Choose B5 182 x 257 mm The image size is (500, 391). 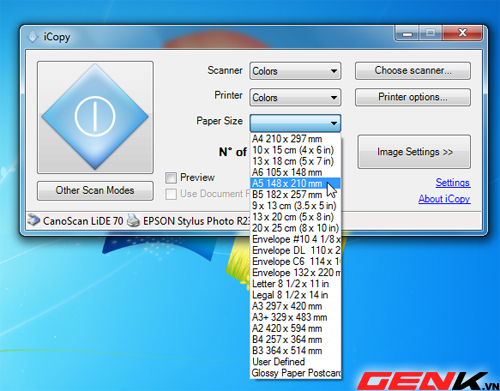coord(295,194)
